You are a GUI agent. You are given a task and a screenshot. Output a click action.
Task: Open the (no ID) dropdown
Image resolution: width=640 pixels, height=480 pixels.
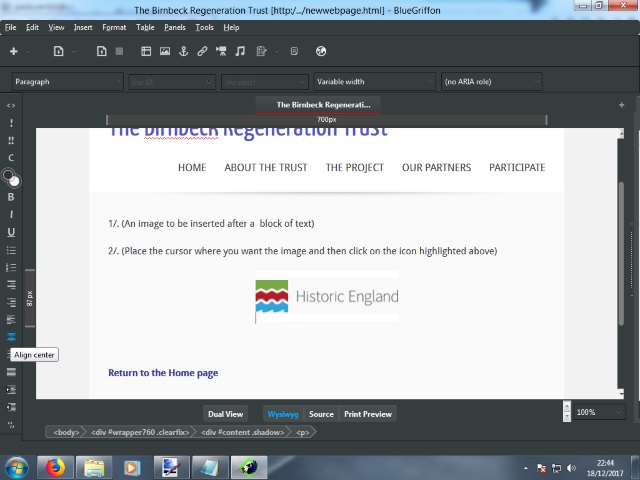172,82
